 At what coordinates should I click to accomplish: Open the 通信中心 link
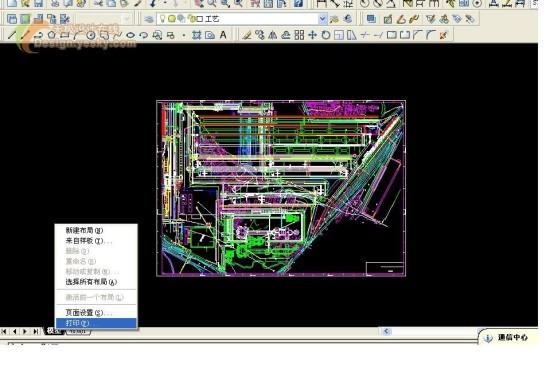tap(512, 337)
